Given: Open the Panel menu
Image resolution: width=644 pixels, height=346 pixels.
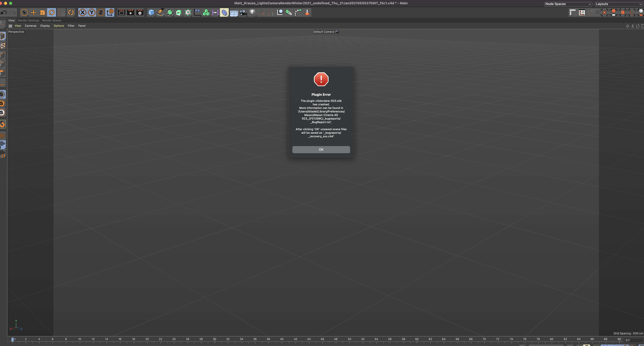Looking at the screenshot, I should pos(82,26).
